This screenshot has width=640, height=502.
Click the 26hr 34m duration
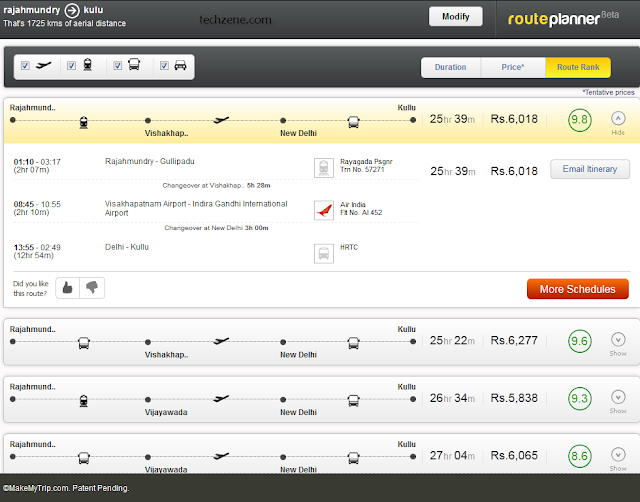452,398
